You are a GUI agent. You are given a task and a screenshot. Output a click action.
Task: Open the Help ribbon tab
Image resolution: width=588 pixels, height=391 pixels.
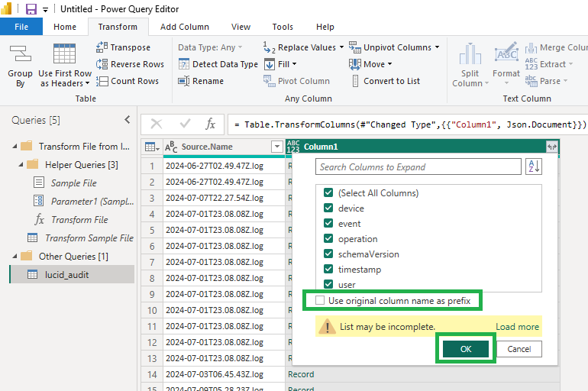pos(325,27)
